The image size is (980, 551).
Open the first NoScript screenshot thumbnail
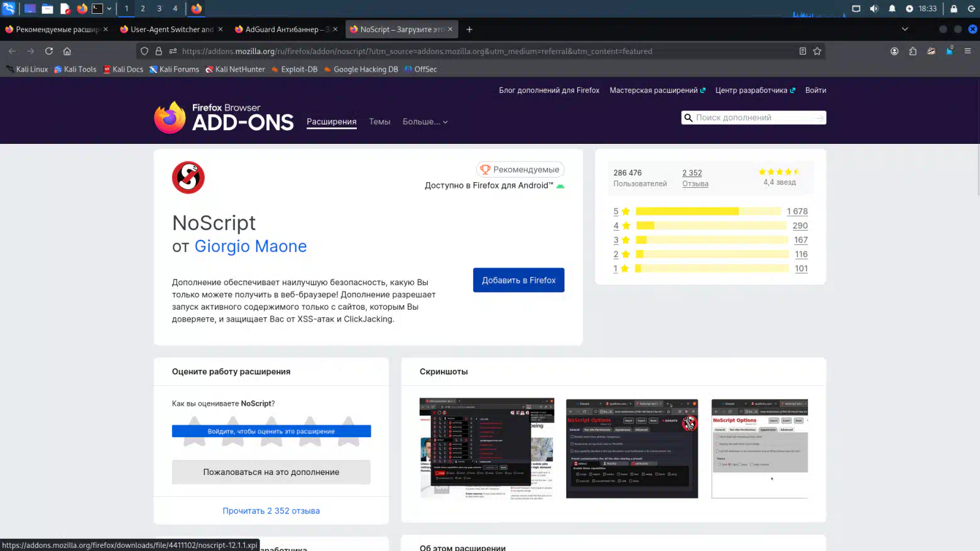coord(487,448)
